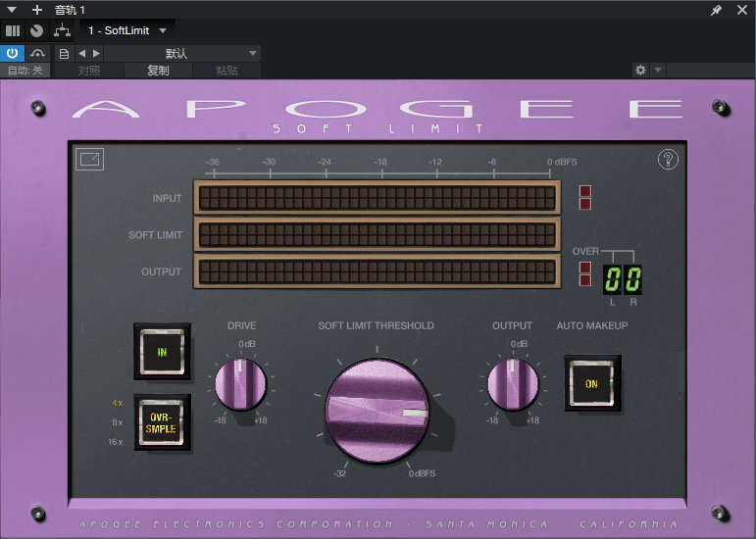Click the automation curve icon
756x539 pixels.
[x=37, y=53]
